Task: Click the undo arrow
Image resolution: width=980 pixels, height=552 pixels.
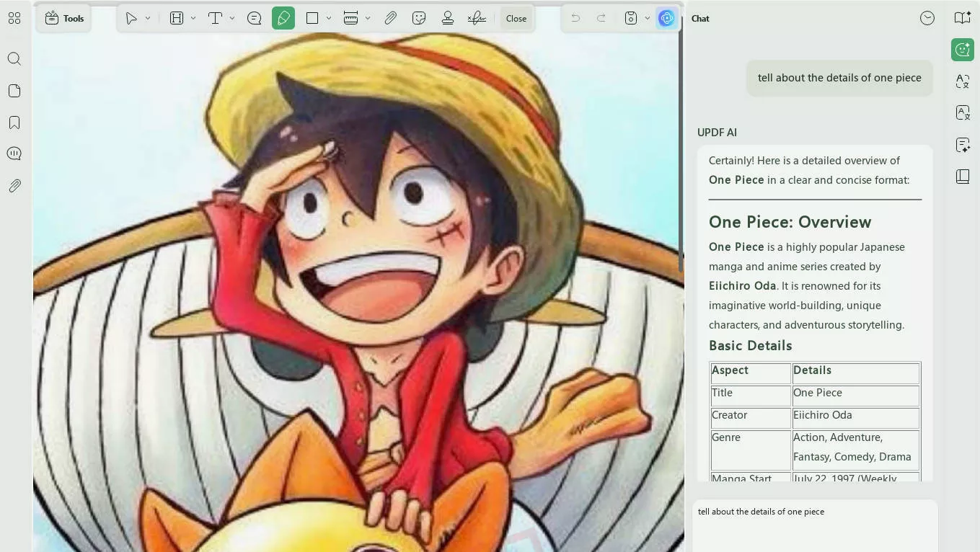Action: tap(575, 19)
